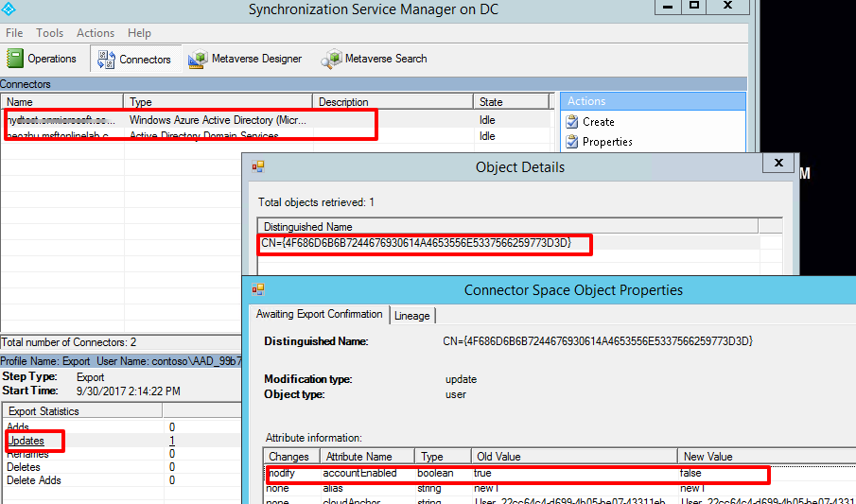Open the File menu

14,33
